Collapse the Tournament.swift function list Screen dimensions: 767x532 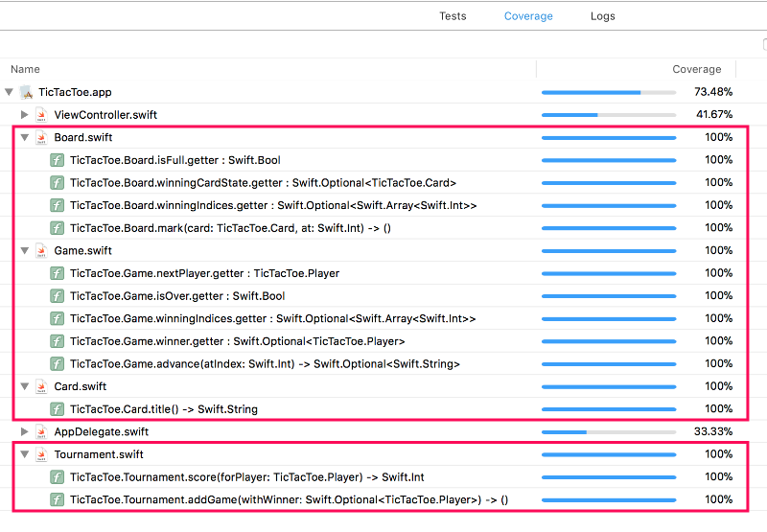(25, 454)
